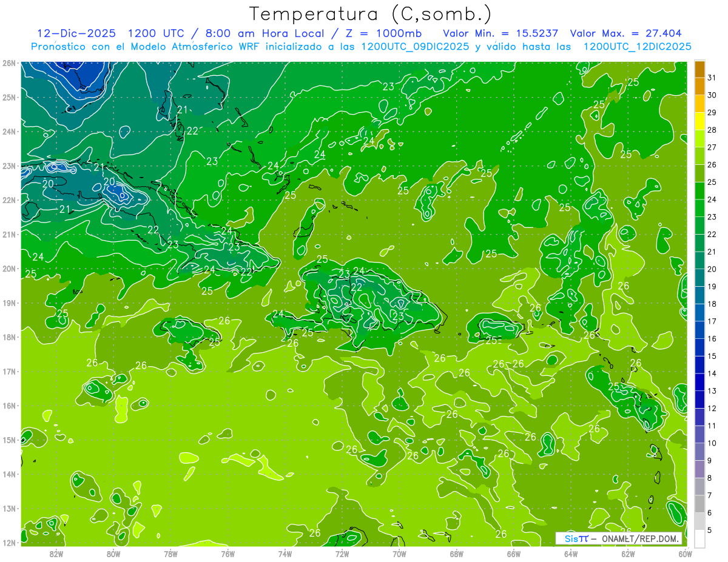Click the "12N" latitude axis label

tap(8, 543)
